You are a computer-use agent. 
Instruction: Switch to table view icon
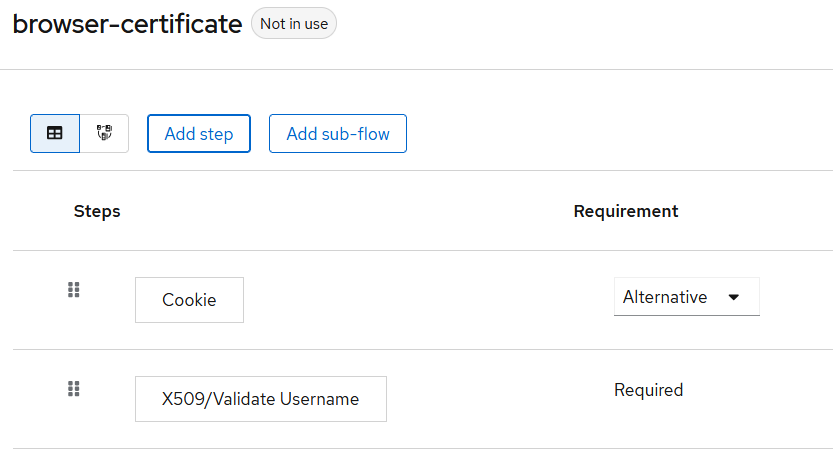pos(55,133)
